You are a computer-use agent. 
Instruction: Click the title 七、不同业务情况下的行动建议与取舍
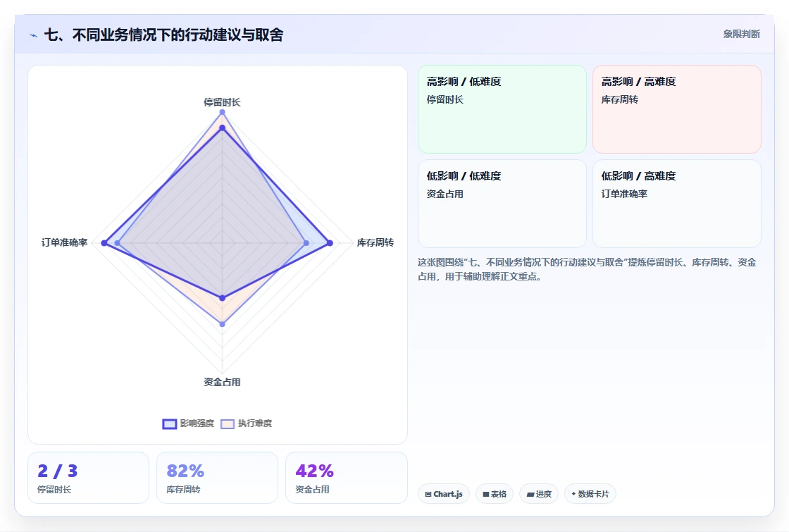pyautogui.click(x=163, y=35)
